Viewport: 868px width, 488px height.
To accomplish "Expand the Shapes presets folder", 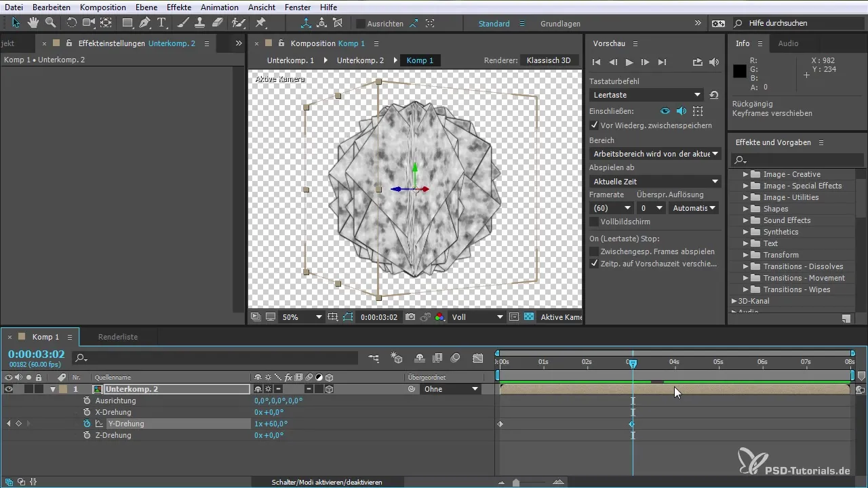I will click(746, 209).
